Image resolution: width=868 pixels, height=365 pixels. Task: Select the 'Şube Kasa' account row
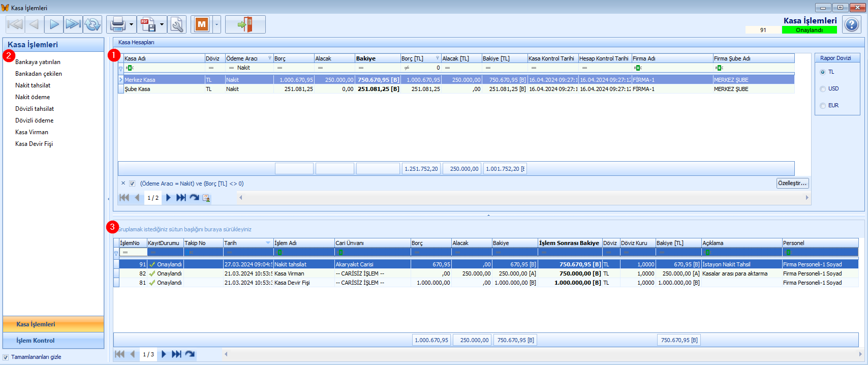456,89
